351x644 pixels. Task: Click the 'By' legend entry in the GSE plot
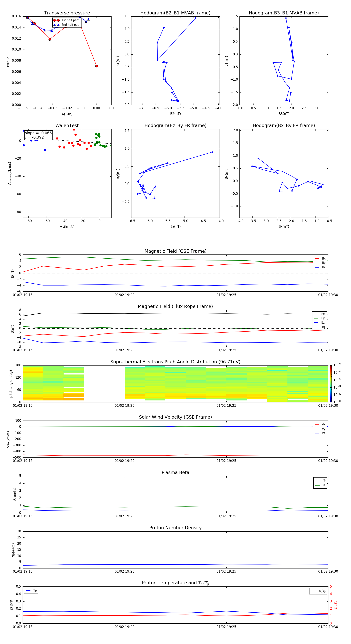320,263
